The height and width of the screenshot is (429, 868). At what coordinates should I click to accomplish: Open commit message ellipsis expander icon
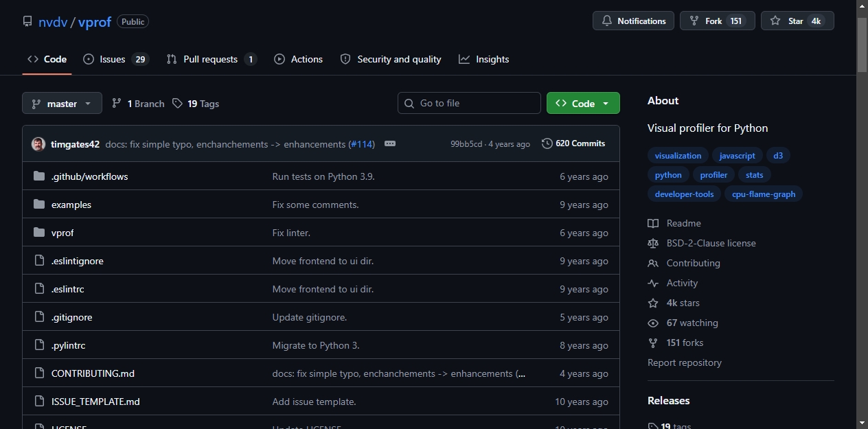[x=390, y=144]
